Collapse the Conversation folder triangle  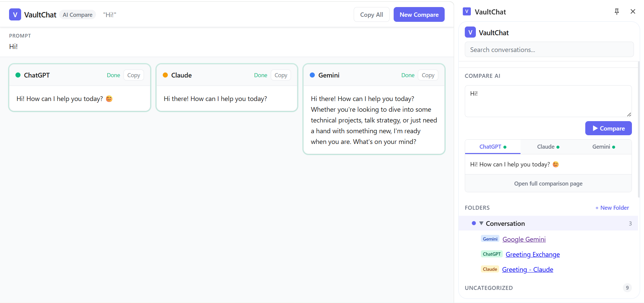pyautogui.click(x=481, y=223)
